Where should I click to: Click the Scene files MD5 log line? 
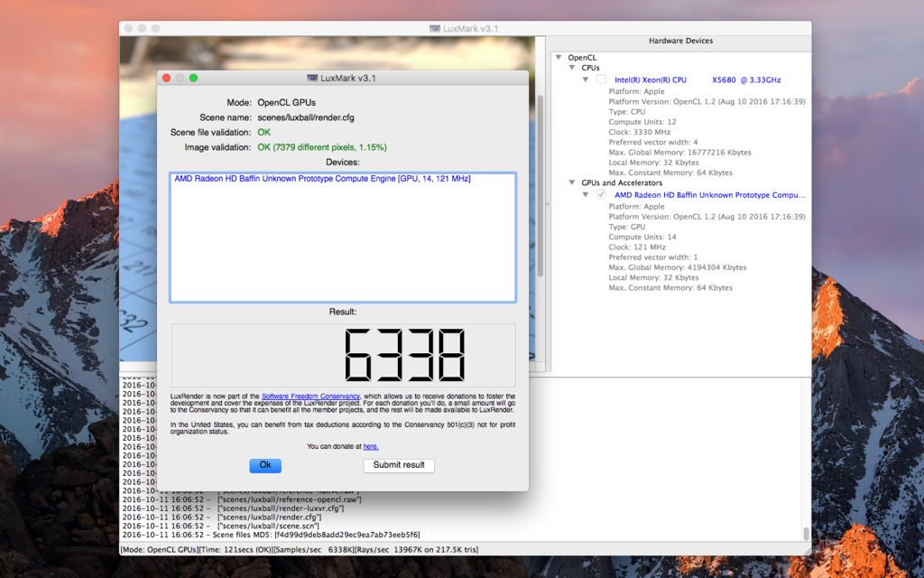271,535
